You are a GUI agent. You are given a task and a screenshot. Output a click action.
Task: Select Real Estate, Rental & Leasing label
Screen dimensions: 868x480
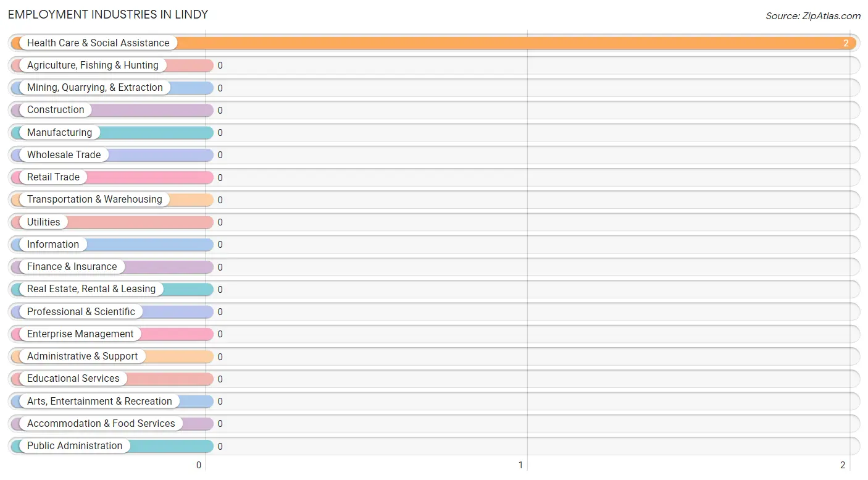pos(91,289)
